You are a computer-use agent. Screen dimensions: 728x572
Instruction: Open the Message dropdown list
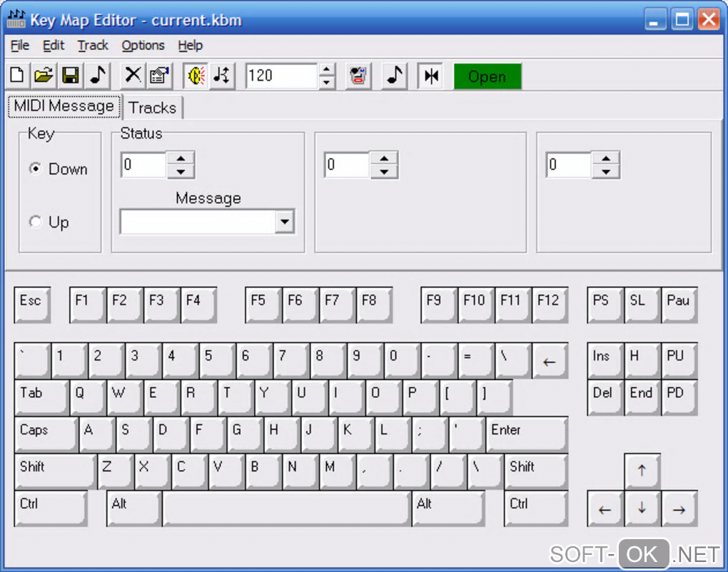click(x=285, y=221)
